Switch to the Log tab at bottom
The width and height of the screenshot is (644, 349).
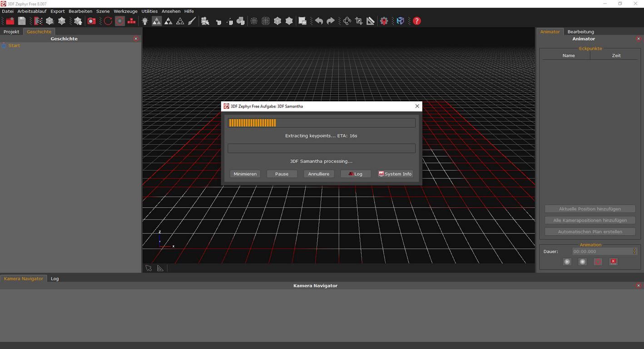coord(55,279)
